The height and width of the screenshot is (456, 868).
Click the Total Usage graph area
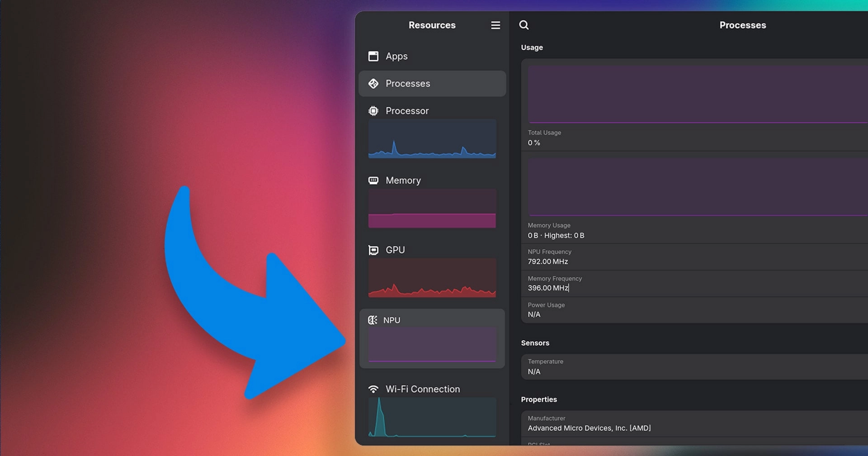(x=696, y=94)
